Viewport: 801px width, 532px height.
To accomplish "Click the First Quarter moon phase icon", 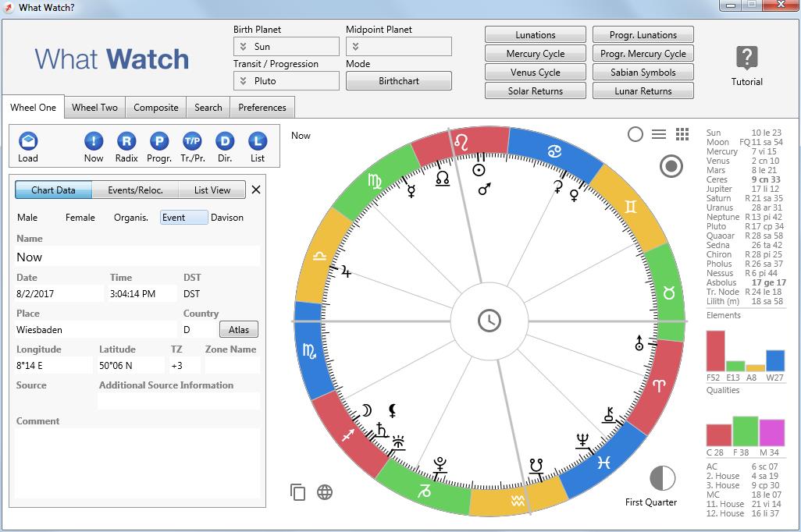I will [663, 478].
